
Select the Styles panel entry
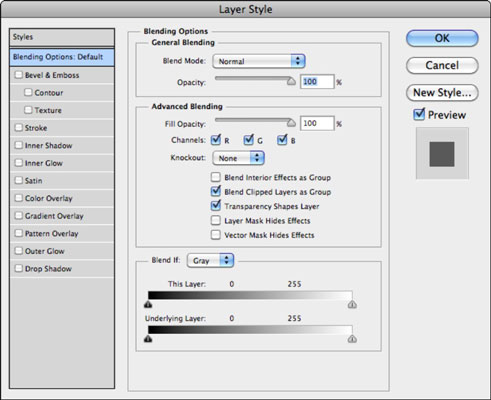tap(62, 37)
